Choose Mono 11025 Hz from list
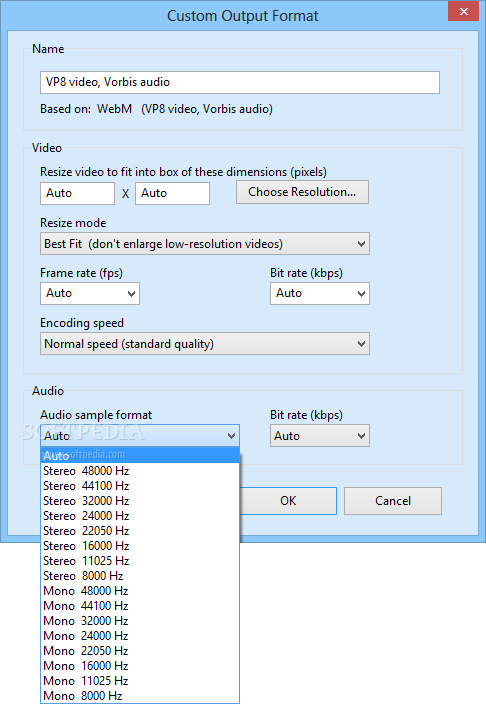 pyautogui.click(x=140, y=681)
